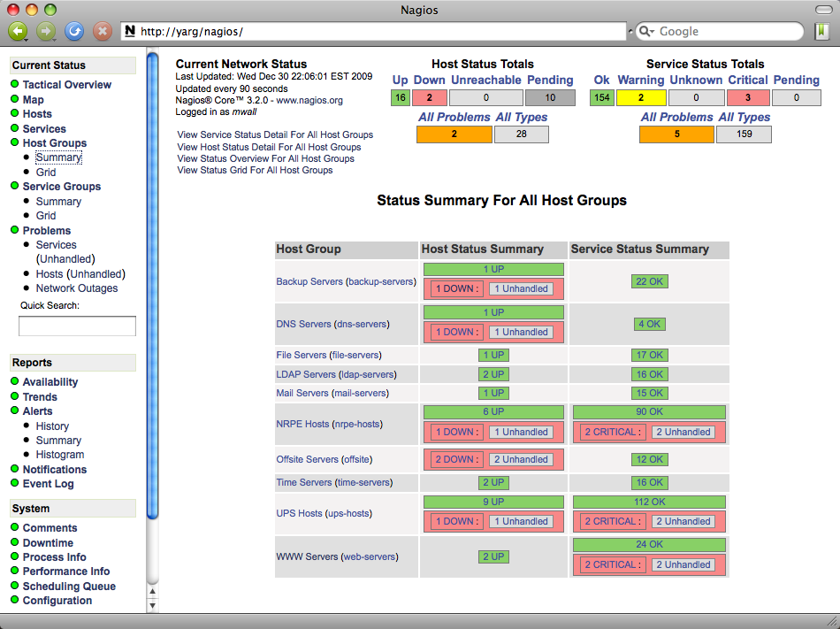840x629 pixels.
Task: Open Host Groups Grid in sidebar
Action: [x=46, y=173]
